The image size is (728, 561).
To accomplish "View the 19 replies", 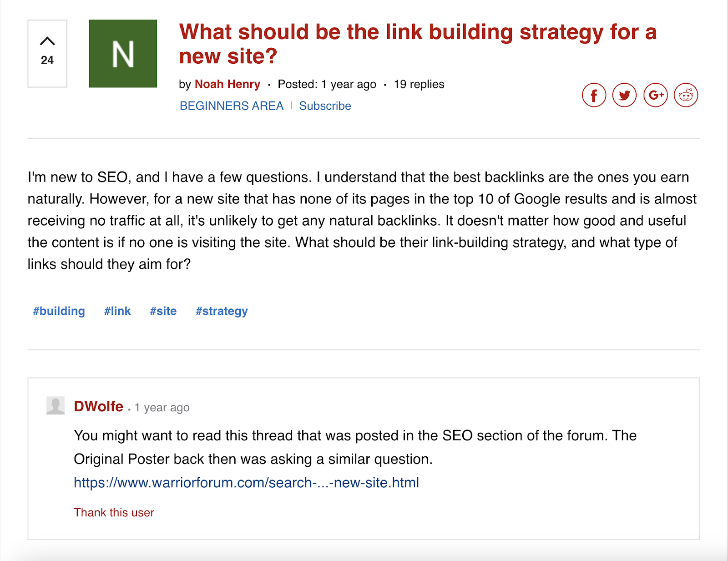I will [x=419, y=84].
